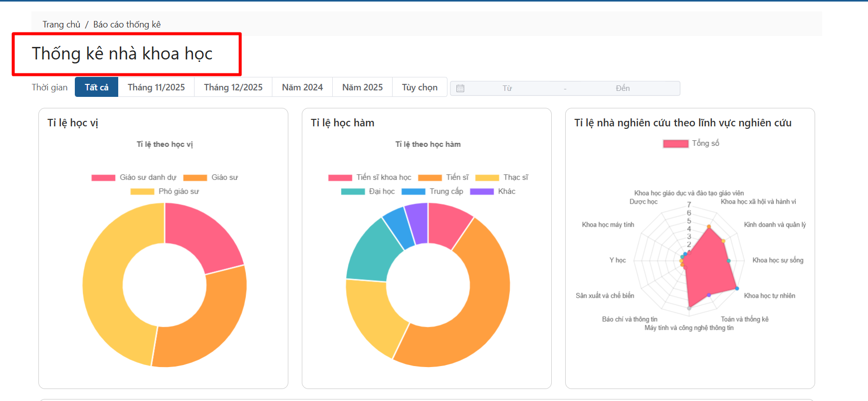Click the purple Khác legend swatch
This screenshot has height=401, width=868.
pyautogui.click(x=482, y=192)
